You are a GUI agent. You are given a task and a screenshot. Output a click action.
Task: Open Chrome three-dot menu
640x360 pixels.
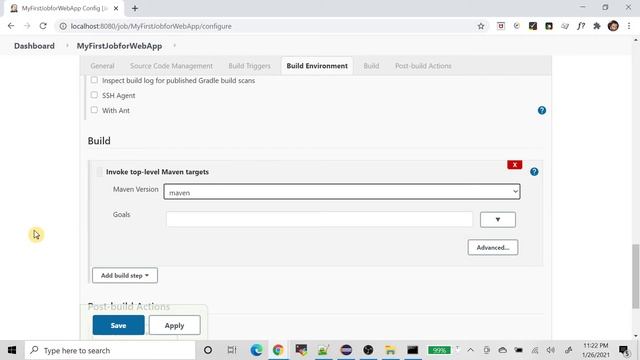(629, 26)
